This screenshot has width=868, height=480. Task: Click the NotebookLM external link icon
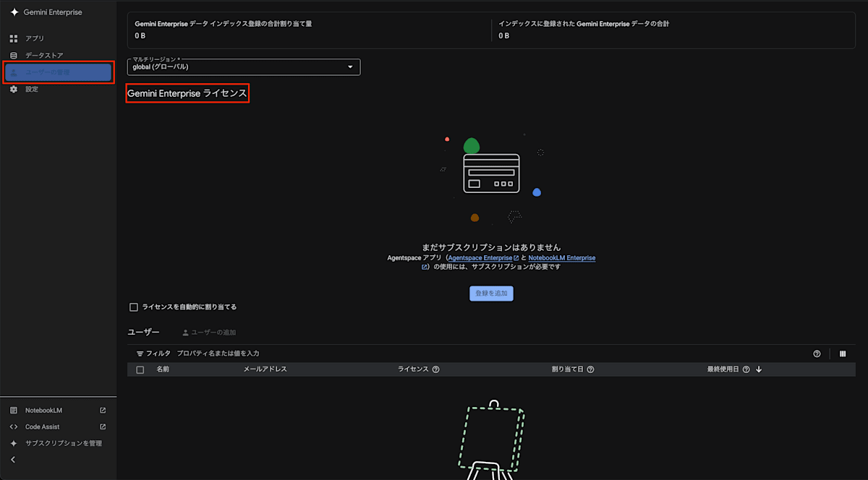[x=103, y=410]
